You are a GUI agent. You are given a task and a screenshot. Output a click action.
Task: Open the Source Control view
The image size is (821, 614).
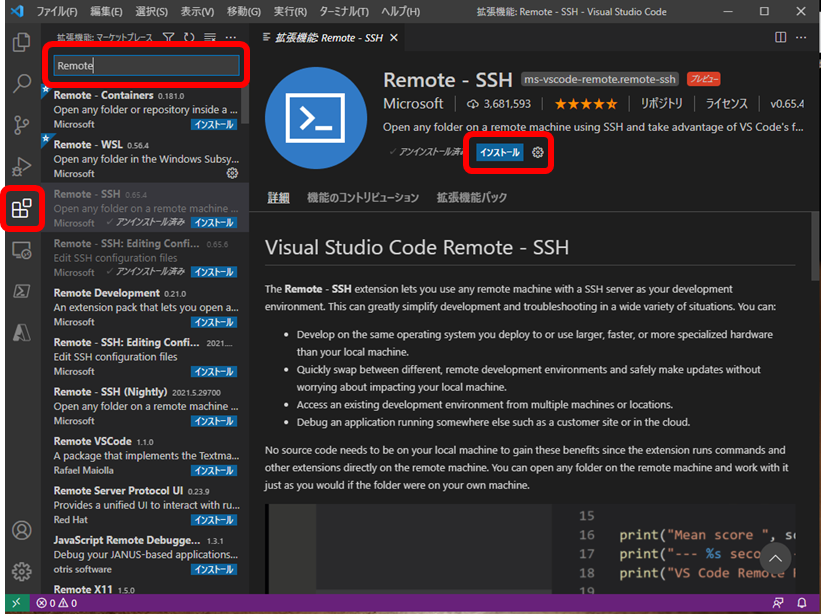pos(21,125)
